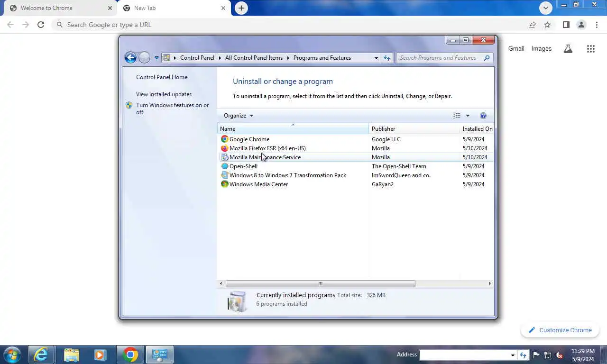Click the left arrow of horizontal scrollbar
This screenshot has width=607, height=364.
221,283
